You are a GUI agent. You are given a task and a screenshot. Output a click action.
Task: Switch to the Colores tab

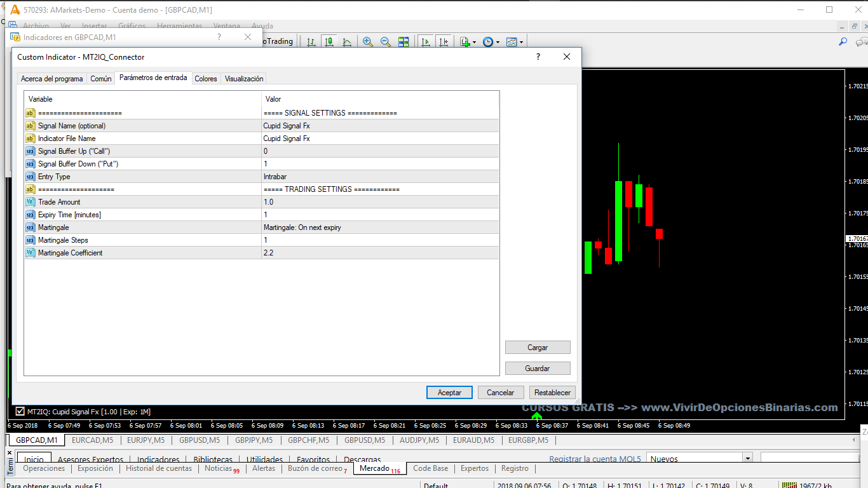[x=206, y=79]
